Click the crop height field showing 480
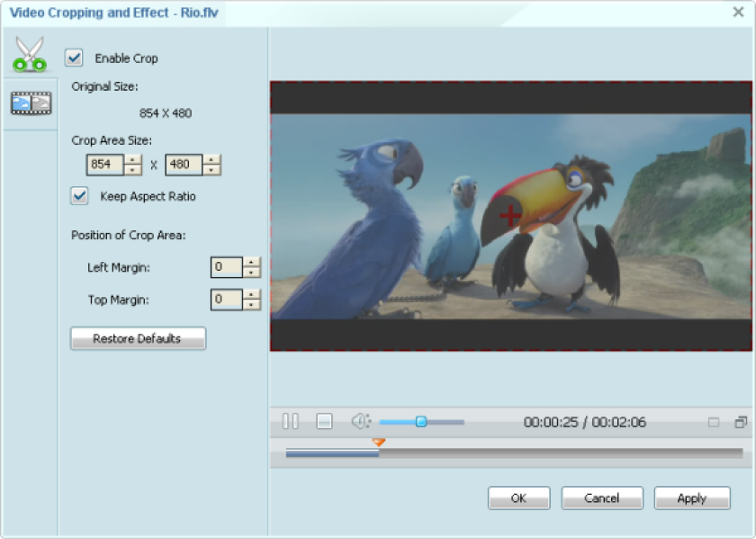This screenshot has height=539, width=756. click(184, 165)
